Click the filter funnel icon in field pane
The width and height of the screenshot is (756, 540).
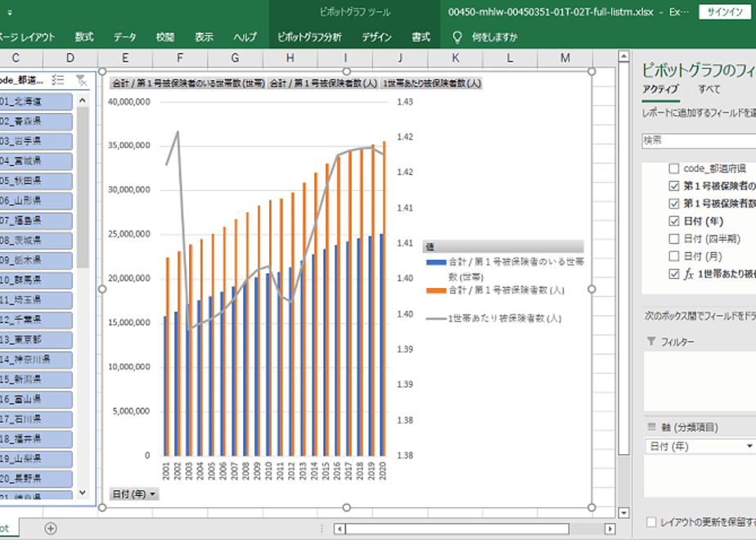coord(651,341)
